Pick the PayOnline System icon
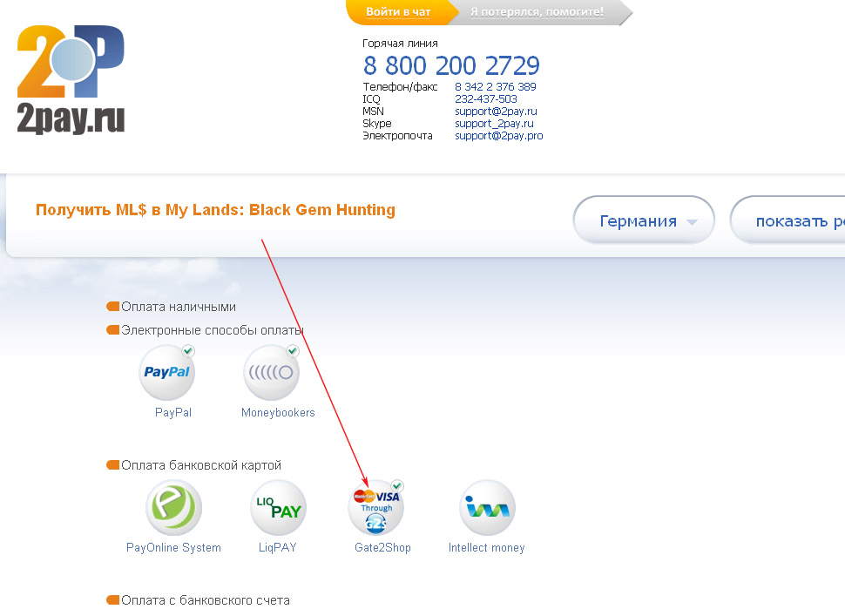The width and height of the screenshot is (845, 616). [x=173, y=508]
